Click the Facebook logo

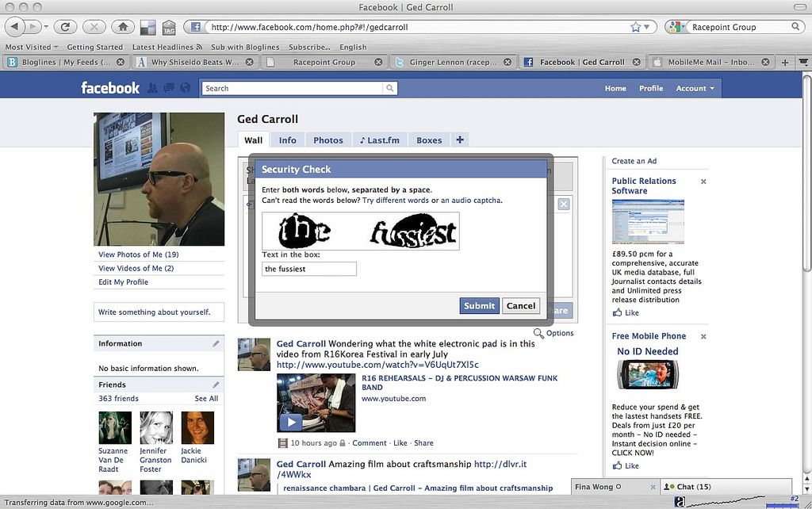tap(109, 88)
